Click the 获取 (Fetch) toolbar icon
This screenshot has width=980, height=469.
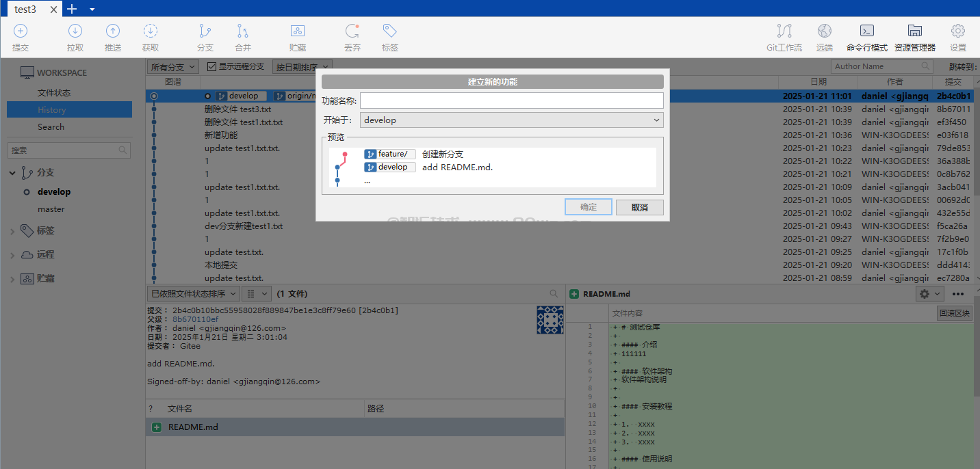(x=151, y=31)
